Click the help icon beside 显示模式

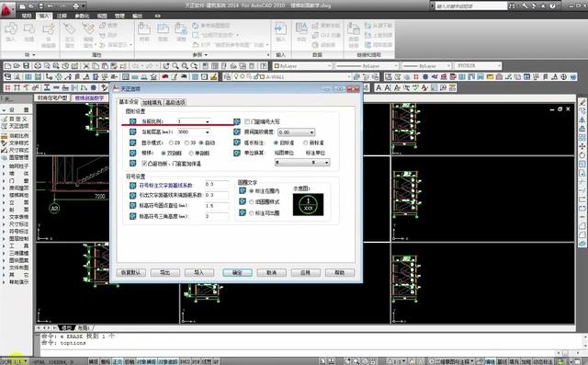[x=132, y=143]
